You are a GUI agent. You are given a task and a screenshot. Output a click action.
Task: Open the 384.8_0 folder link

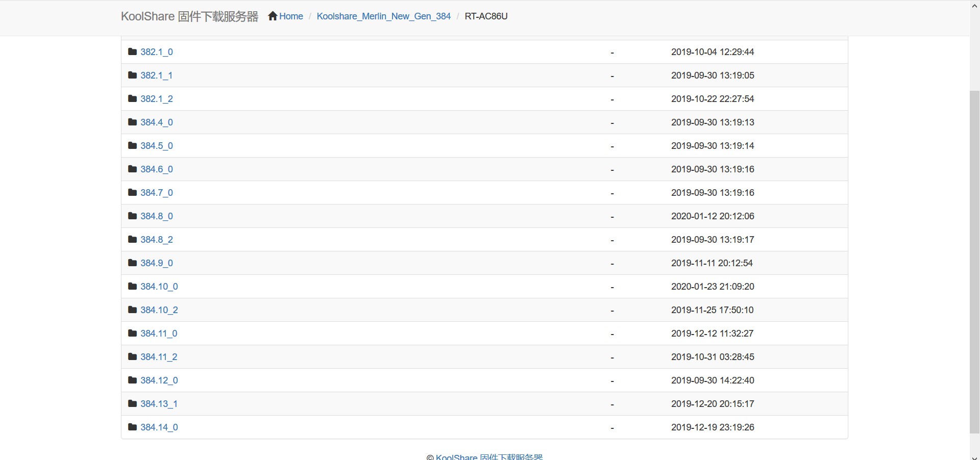(157, 216)
